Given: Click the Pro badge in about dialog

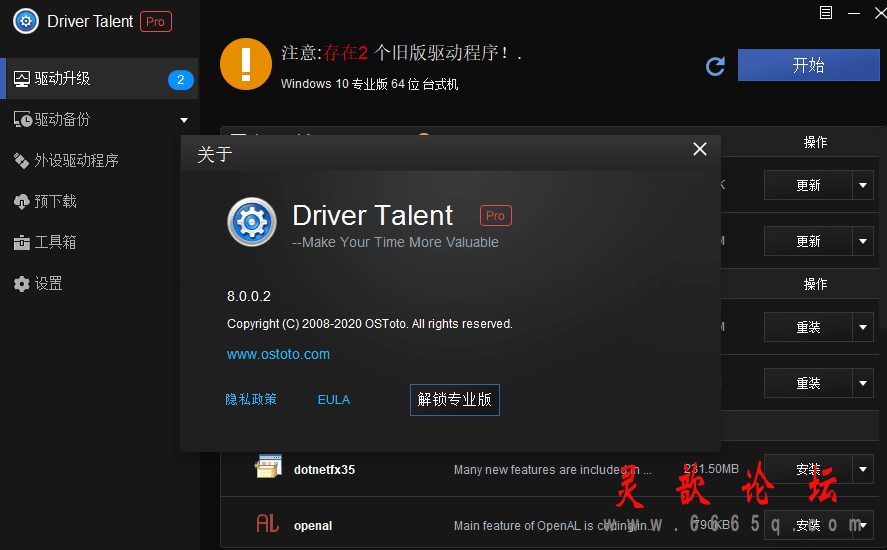Looking at the screenshot, I should click(x=496, y=216).
